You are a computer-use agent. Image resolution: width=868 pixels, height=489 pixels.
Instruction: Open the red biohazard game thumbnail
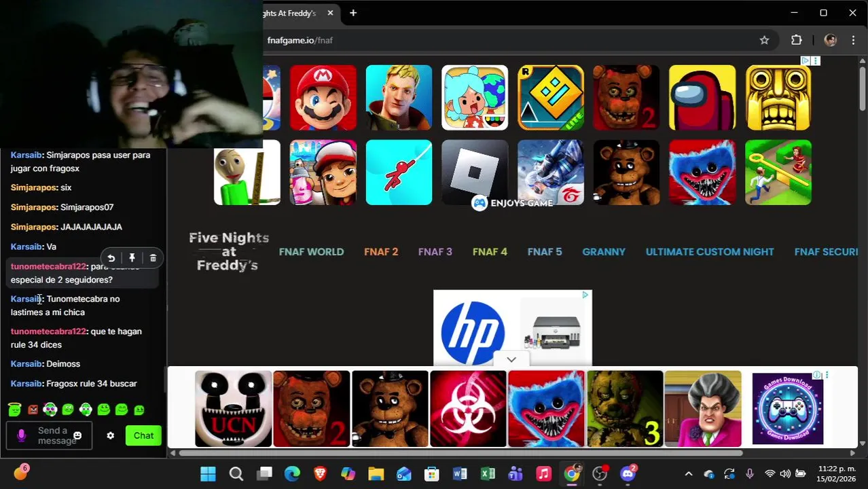(468, 409)
